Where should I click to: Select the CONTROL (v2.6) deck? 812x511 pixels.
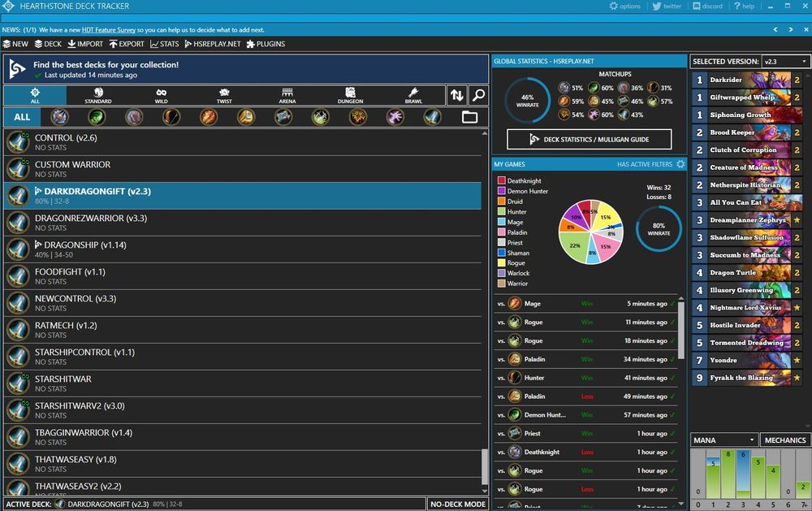point(242,142)
